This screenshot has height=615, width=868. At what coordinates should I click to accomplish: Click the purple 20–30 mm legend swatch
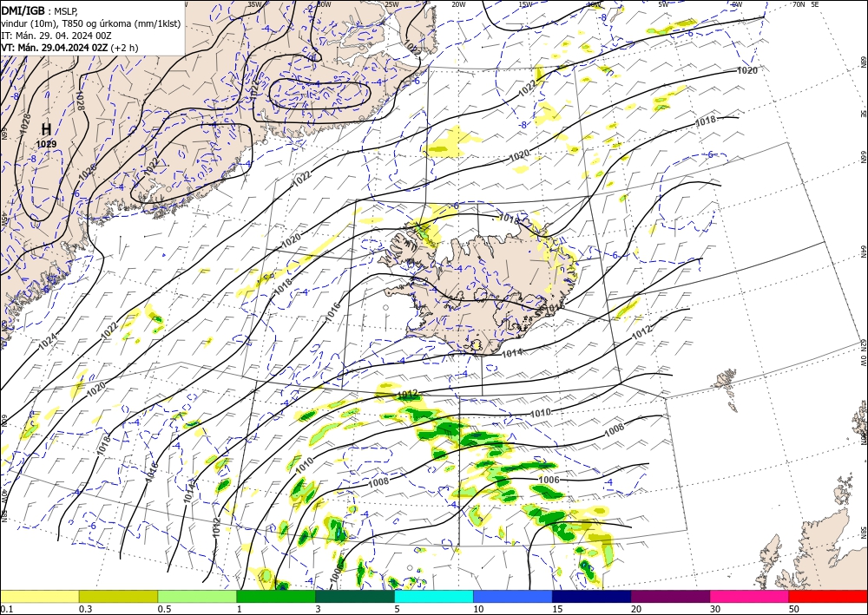670,596
